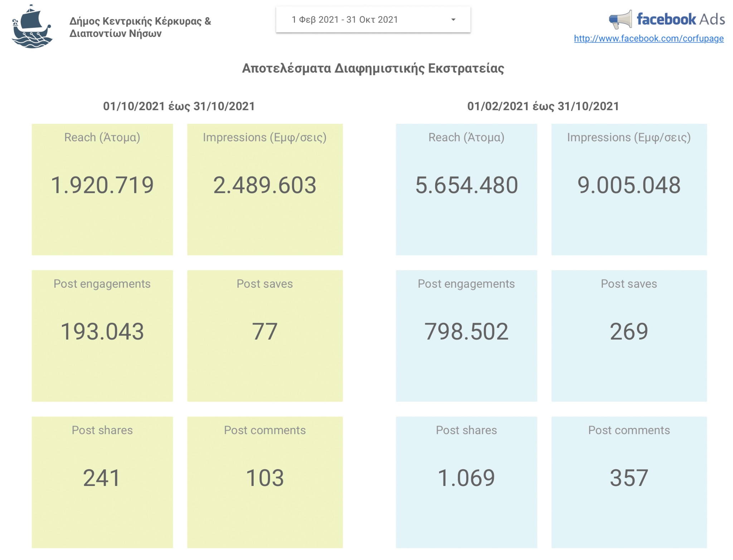Click the 01/02/2021 έως 31/10/2021 period heading
The height and width of the screenshot is (560, 733).
point(543,106)
